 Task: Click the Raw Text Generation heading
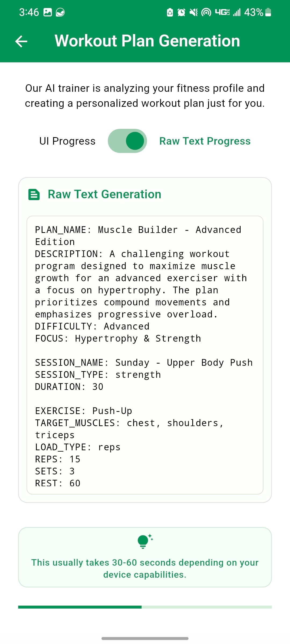[104, 194]
